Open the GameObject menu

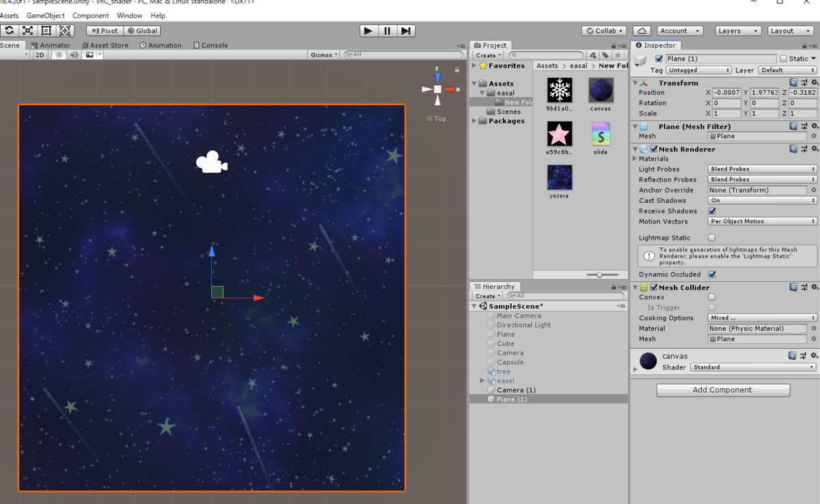46,16
